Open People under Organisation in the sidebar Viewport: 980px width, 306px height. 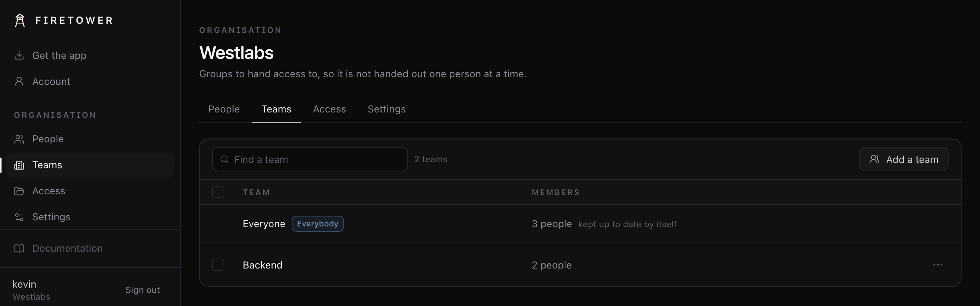[90, 139]
